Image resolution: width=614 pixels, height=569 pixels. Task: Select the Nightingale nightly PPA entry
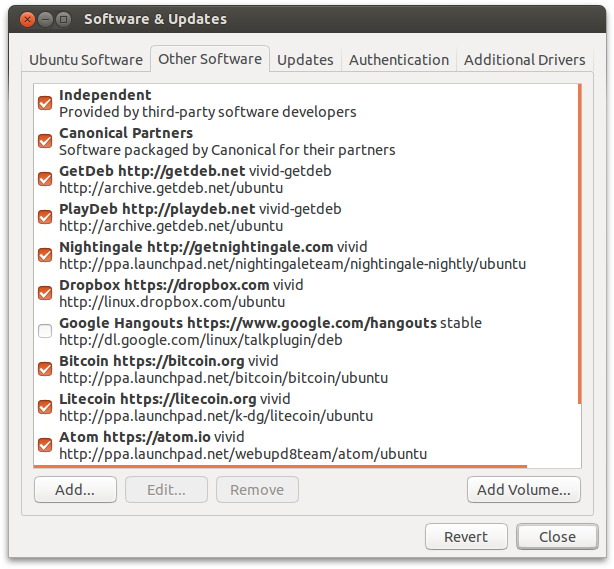click(x=293, y=255)
